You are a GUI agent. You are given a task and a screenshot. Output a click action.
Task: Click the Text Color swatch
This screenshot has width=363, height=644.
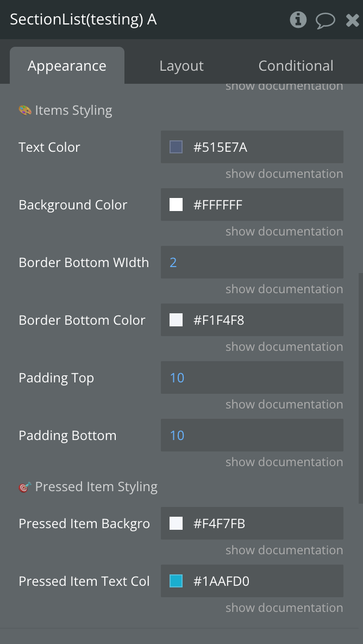tap(176, 147)
